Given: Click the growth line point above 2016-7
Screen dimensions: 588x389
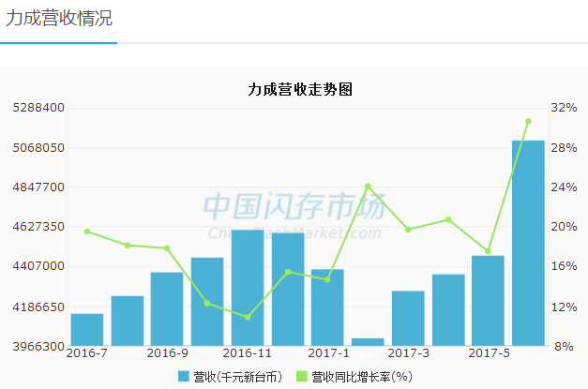Looking at the screenshot, I should (87, 232).
